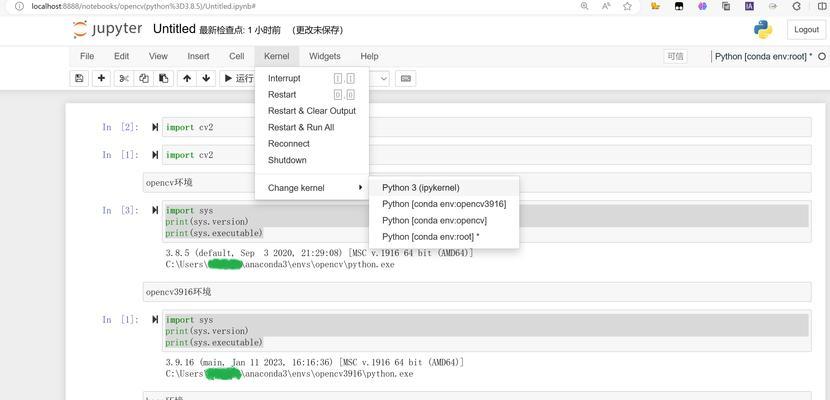Choose Restart & Clear Output
830x400 pixels.
(x=312, y=111)
